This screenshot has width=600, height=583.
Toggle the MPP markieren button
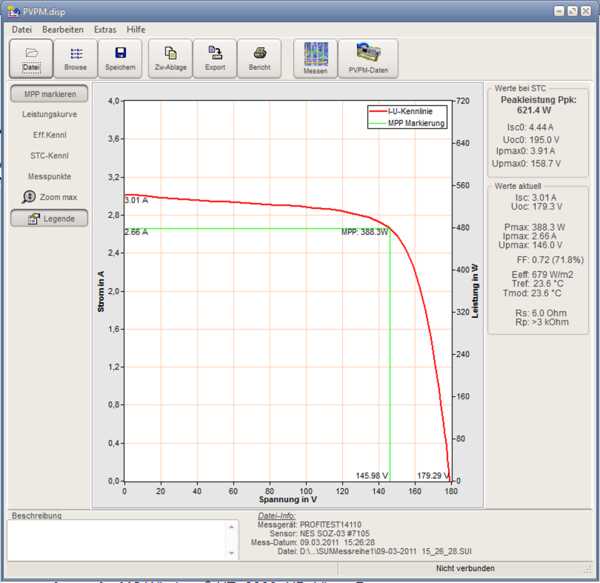click(x=50, y=94)
